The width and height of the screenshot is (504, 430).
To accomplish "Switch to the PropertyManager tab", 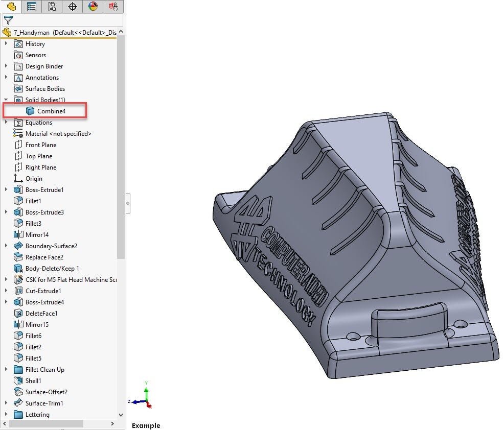I will (x=32, y=7).
